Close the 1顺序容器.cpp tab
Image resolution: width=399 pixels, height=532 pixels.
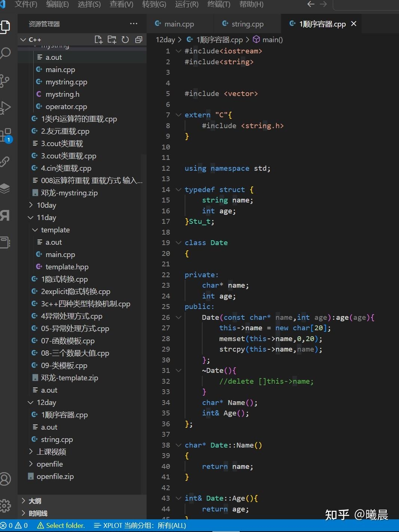(354, 24)
